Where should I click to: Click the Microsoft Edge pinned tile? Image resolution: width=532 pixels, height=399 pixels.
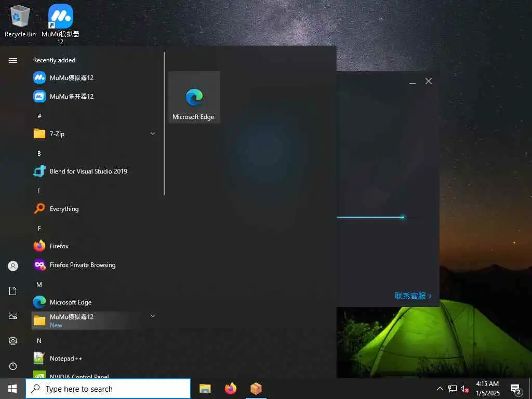[194, 97]
